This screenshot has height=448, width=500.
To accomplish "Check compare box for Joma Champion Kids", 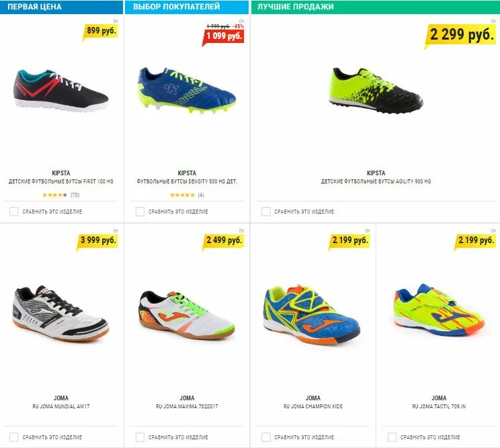I will tap(266, 437).
